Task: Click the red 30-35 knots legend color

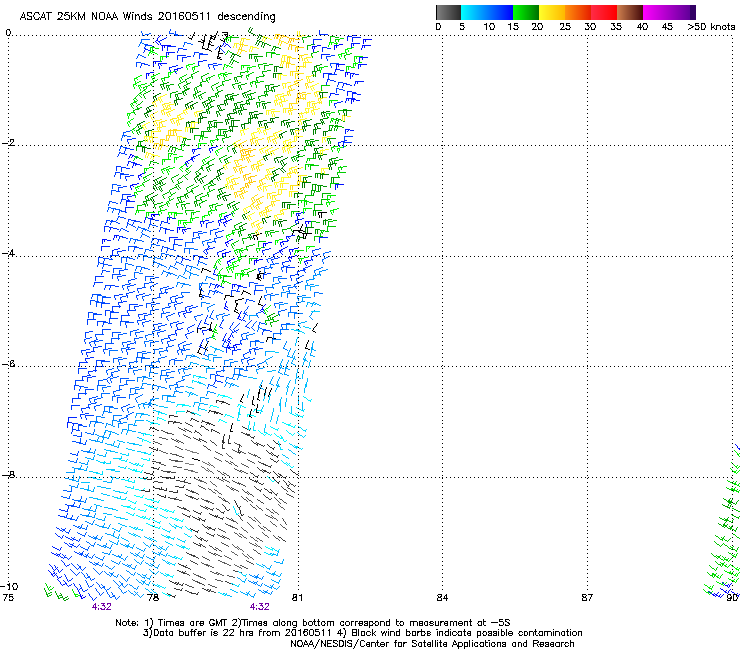Action: [x=604, y=12]
